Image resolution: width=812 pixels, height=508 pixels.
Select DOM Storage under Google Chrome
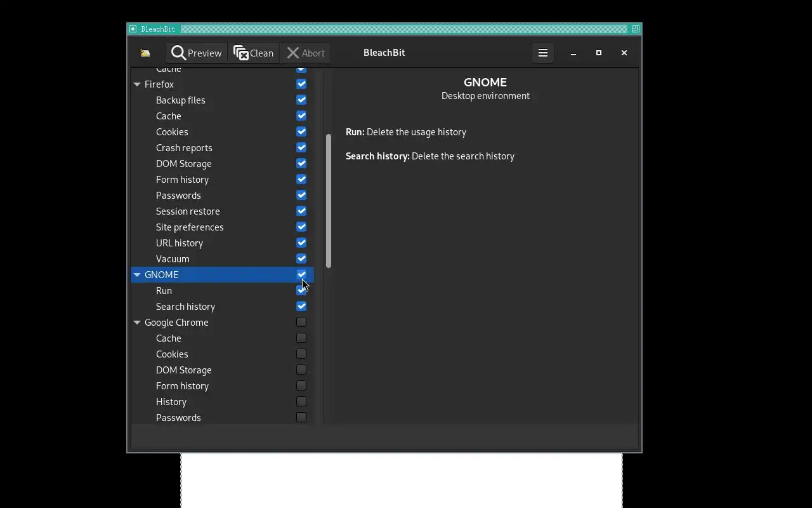pyautogui.click(x=222, y=370)
